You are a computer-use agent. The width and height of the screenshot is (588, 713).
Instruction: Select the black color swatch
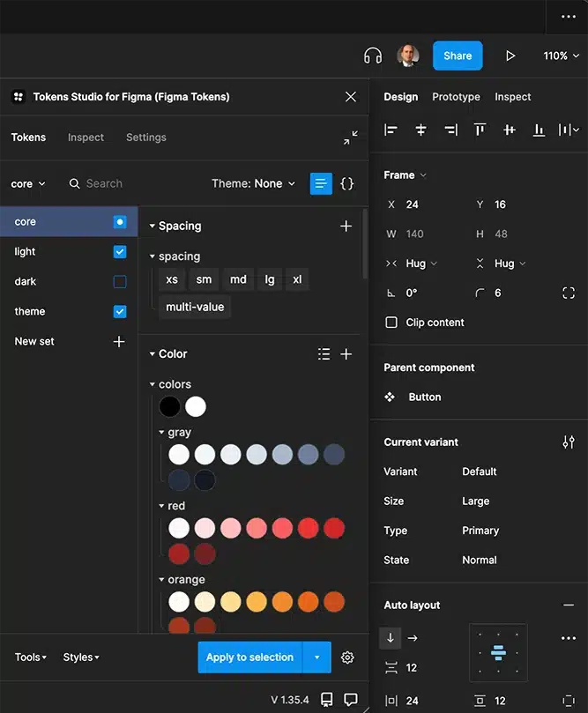[x=169, y=406]
